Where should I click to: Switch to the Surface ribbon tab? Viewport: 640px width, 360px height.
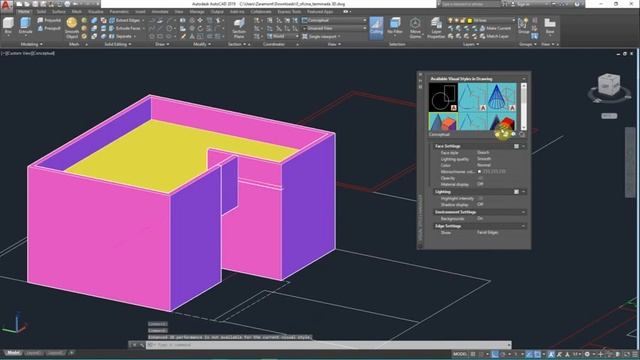tap(58, 12)
